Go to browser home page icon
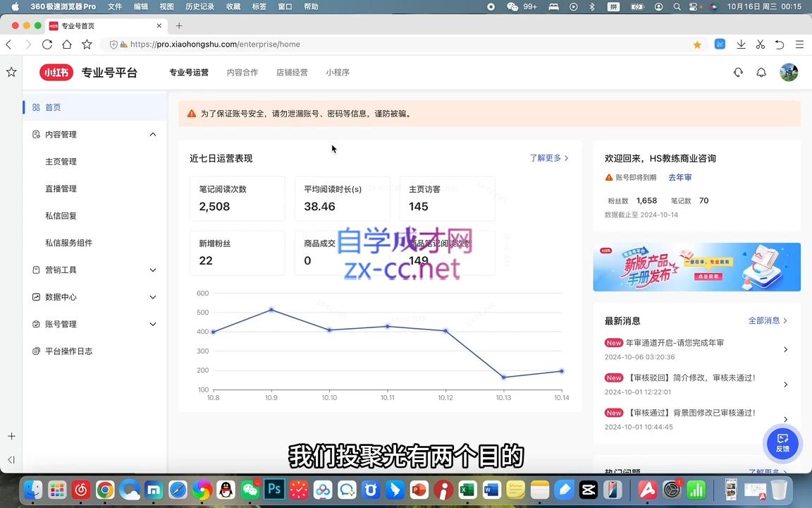The image size is (812, 508). point(67,44)
